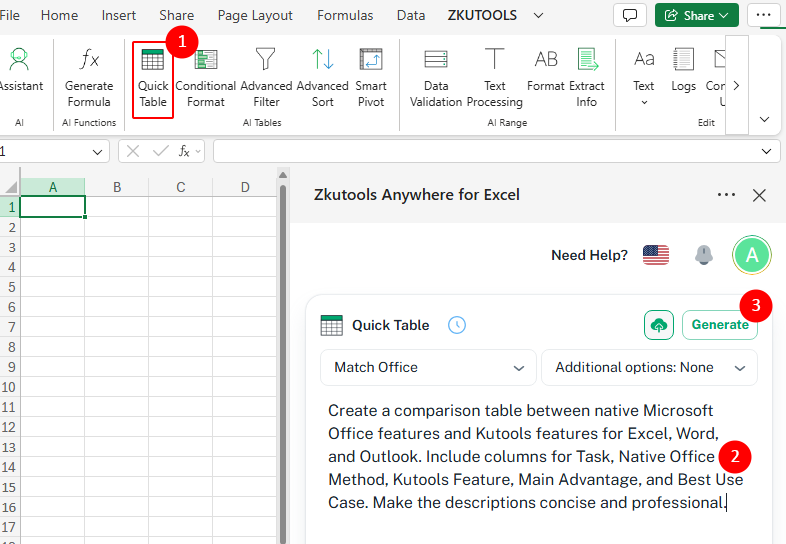Switch to Formulas tab
786x544 pixels.
coord(345,16)
